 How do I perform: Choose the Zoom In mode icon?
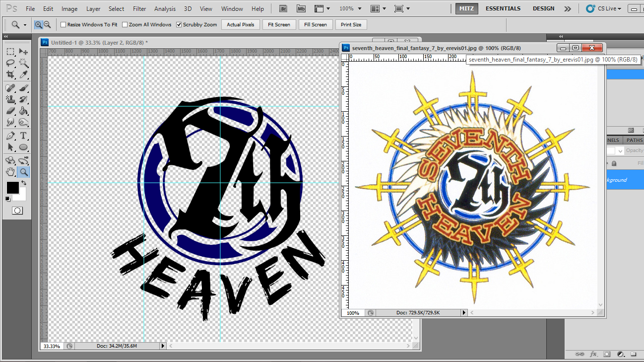point(39,24)
